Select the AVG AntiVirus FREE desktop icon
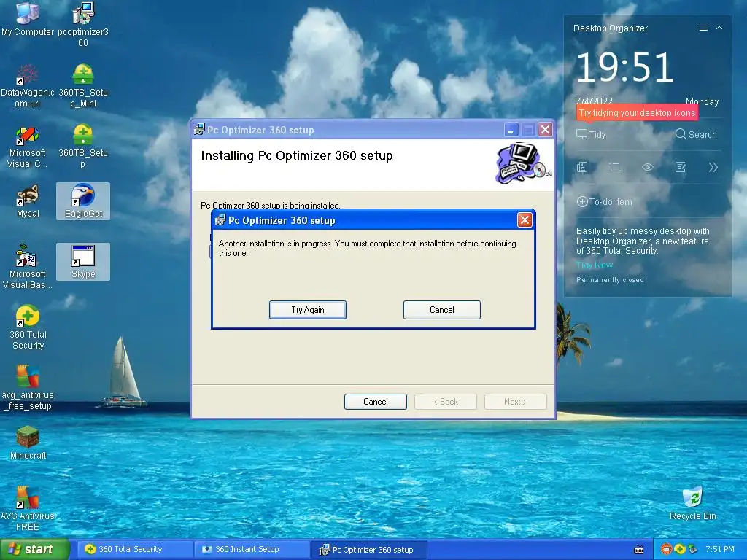Image resolution: width=747 pixels, height=560 pixels. [x=27, y=508]
